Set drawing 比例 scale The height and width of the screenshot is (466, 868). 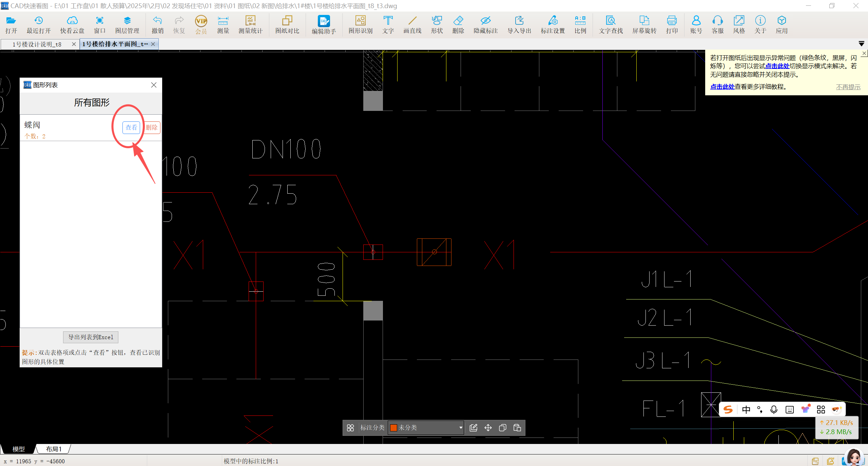click(580, 25)
